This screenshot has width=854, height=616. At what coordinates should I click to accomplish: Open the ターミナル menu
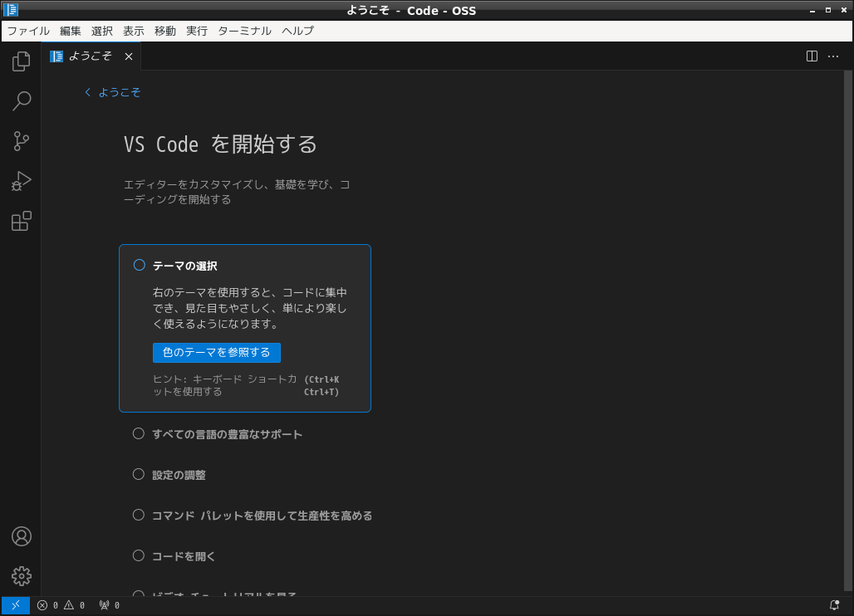point(244,31)
